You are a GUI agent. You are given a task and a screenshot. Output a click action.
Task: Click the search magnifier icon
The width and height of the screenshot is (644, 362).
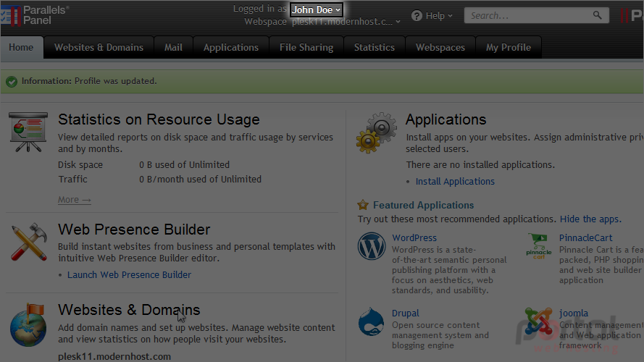[597, 15]
